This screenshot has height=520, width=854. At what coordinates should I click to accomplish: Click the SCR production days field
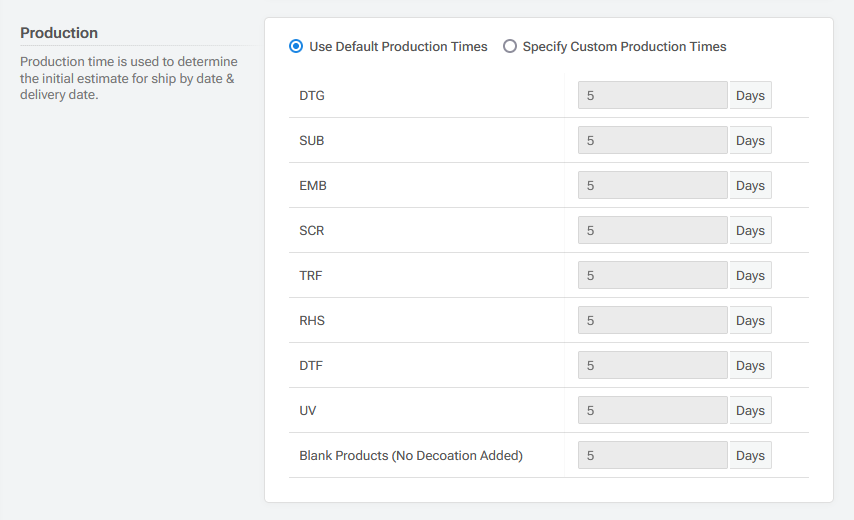point(652,230)
